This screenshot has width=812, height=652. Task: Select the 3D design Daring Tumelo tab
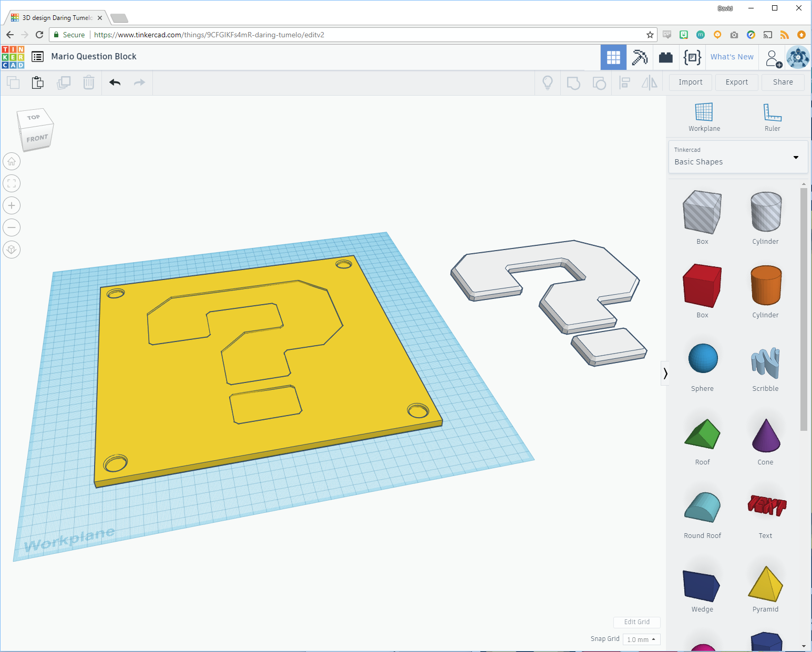click(56, 18)
